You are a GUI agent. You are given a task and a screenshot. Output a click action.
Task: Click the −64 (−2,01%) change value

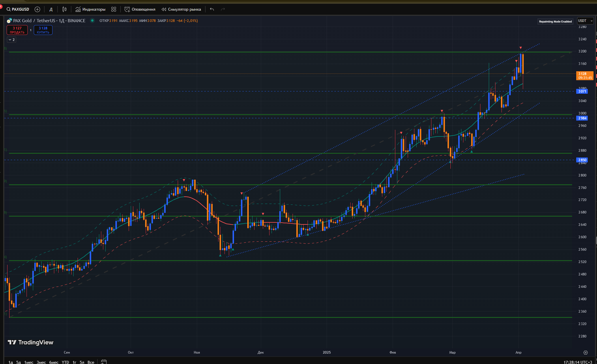187,20
